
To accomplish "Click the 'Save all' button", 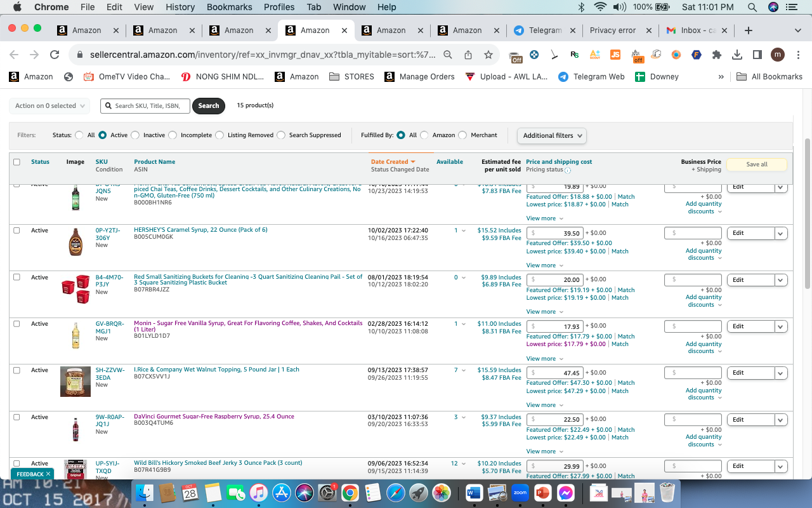I will click(x=757, y=164).
